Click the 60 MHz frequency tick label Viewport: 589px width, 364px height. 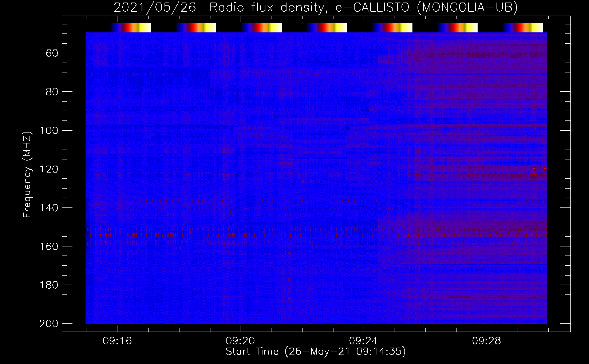coord(52,53)
